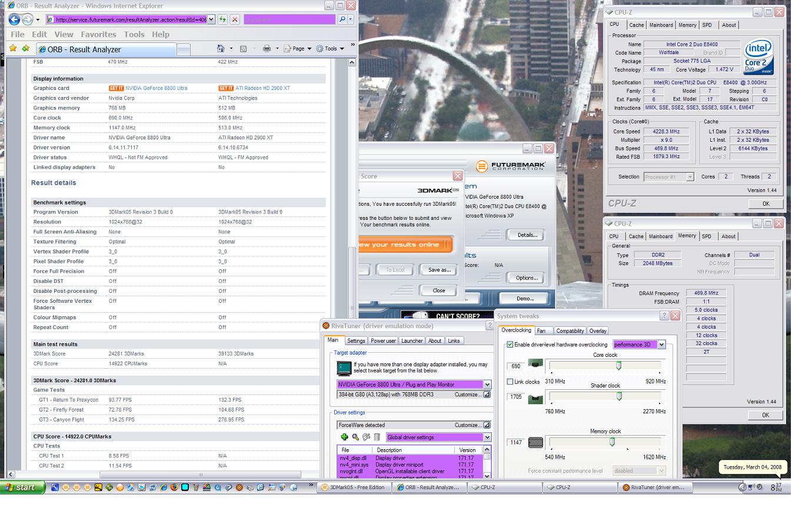Click the red Stop loading icon
The height and width of the screenshot is (508, 812).
235,19
